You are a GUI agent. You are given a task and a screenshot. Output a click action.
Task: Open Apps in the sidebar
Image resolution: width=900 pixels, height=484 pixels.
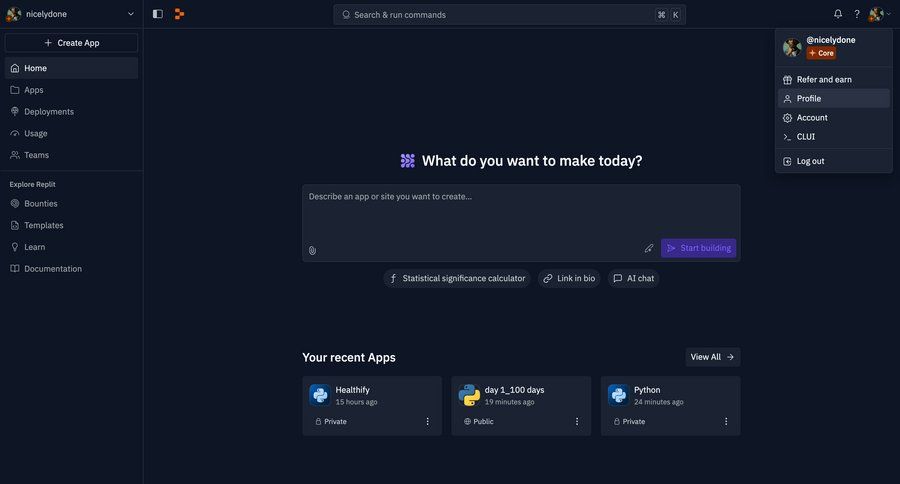point(71,90)
